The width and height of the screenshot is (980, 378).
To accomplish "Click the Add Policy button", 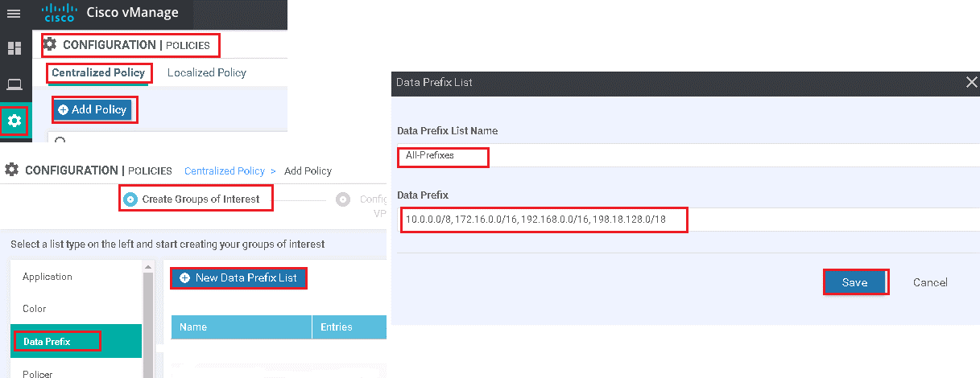I will pos(93,109).
